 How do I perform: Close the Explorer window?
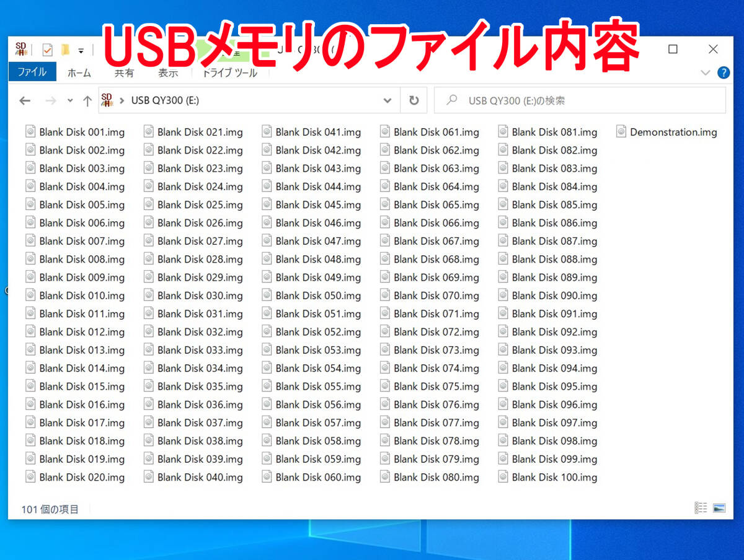click(x=713, y=50)
